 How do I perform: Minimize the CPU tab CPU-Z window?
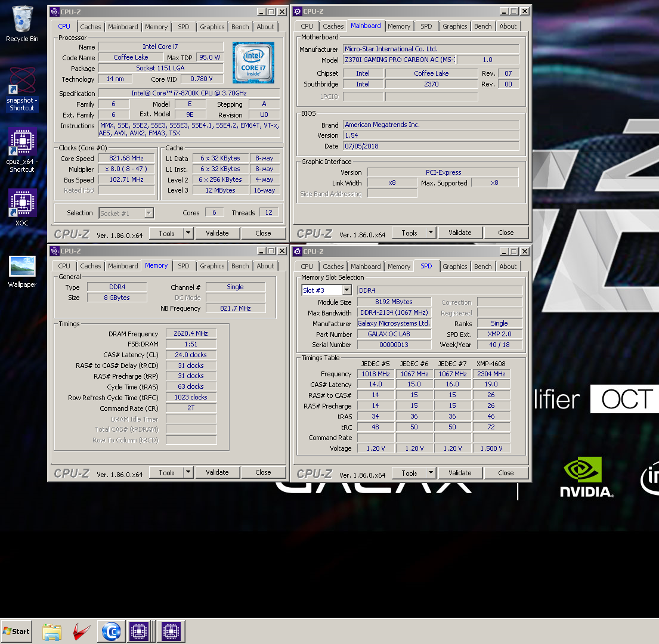pyautogui.click(x=261, y=12)
